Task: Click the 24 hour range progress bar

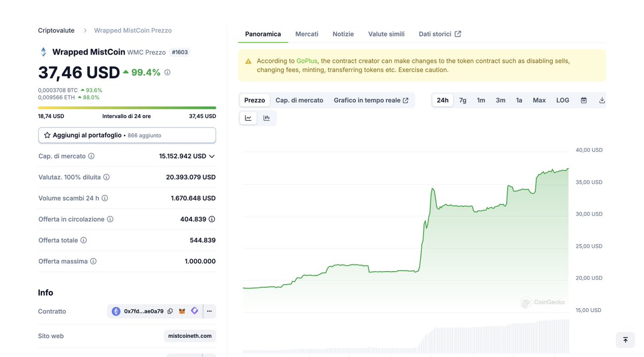Action: coord(127,108)
